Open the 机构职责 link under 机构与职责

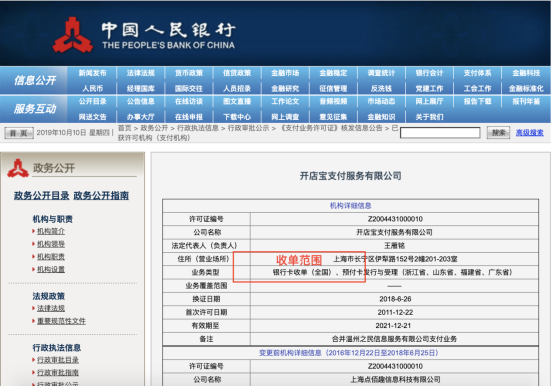(51, 257)
